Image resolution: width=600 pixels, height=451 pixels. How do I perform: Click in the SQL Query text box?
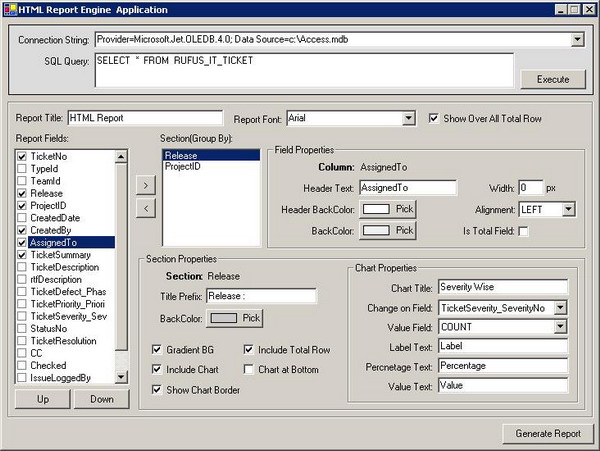point(304,70)
